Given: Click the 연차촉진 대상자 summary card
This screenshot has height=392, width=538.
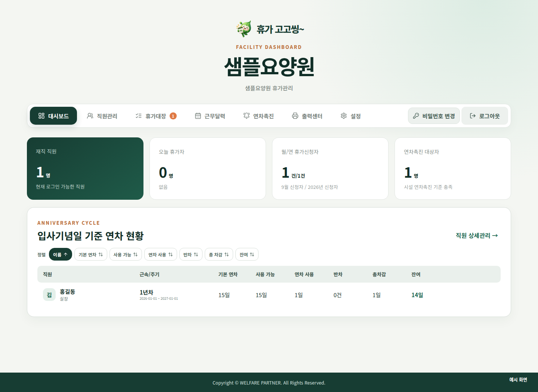Looking at the screenshot, I should (453, 168).
